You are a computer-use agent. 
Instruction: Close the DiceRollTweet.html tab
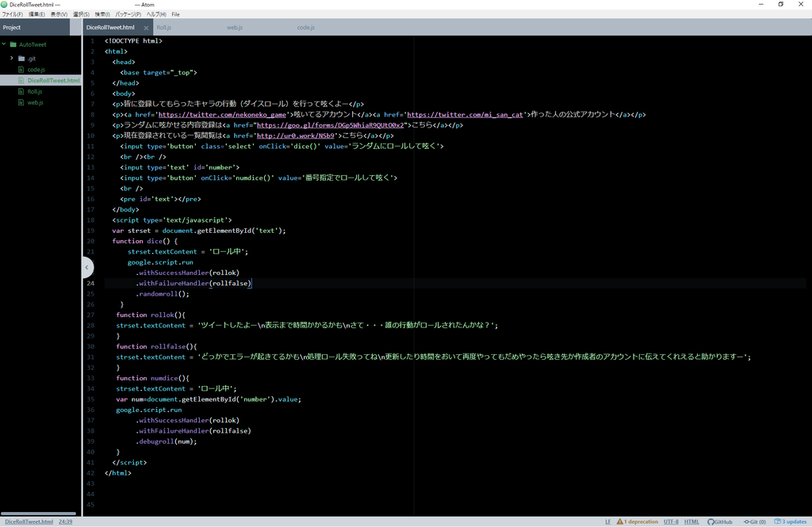pyautogui.click(x=146, y=28)
